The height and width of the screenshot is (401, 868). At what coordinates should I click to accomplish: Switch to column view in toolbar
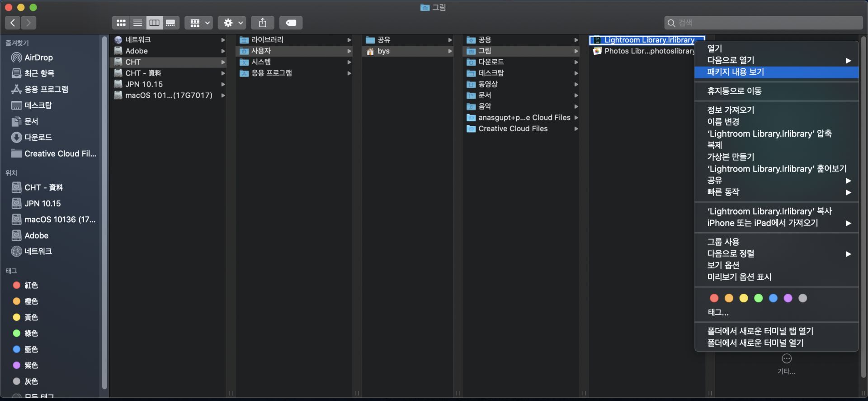154,23
